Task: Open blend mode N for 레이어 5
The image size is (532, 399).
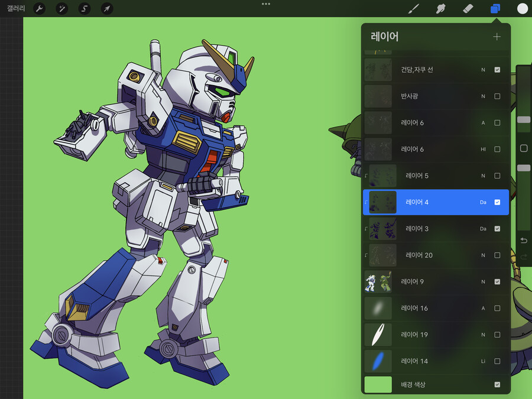Action: click(x=483, y=176)
